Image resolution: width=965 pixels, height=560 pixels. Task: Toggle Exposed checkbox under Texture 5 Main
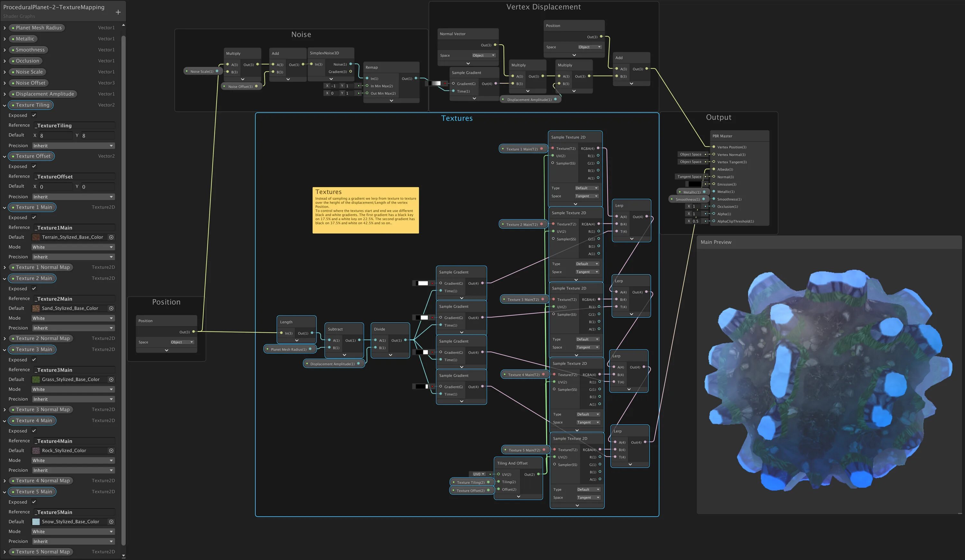(x=34, y=502)
